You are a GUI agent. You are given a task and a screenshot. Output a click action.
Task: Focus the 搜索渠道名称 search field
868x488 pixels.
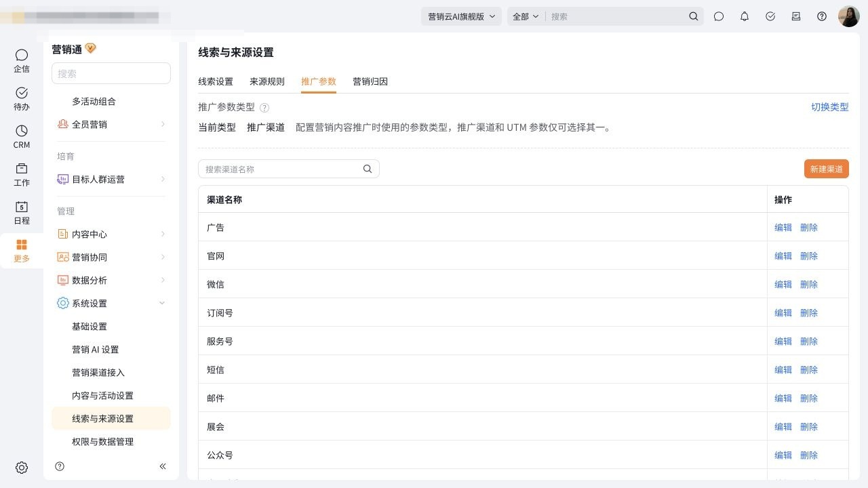coord(288,169)
